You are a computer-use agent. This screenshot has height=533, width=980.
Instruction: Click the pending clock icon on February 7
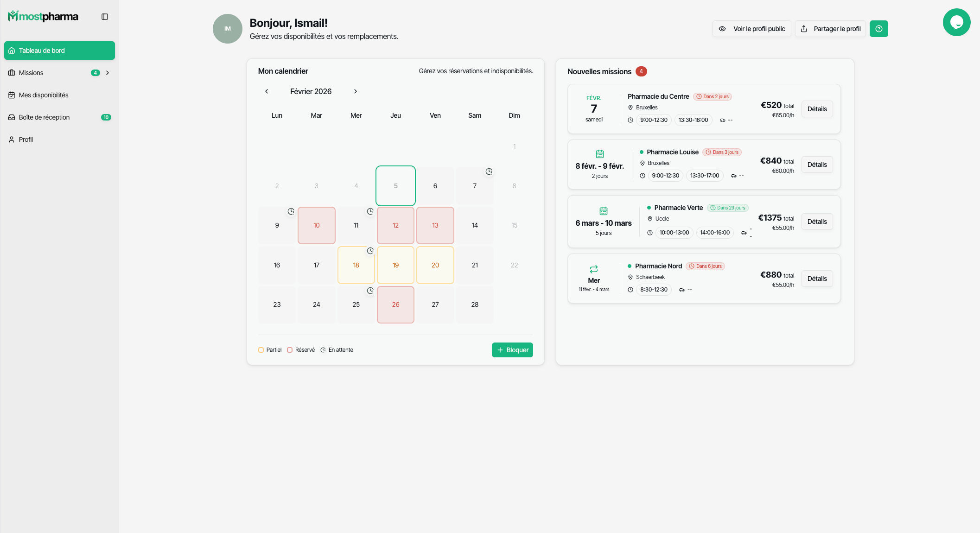click(489, 172)
